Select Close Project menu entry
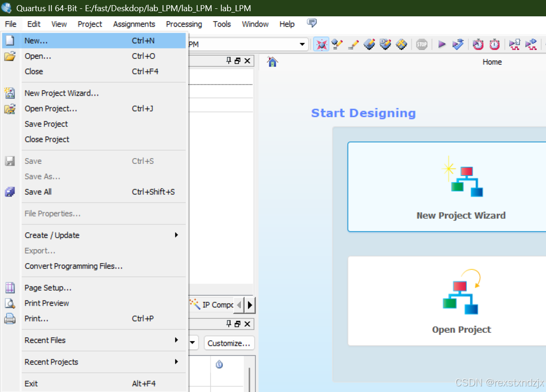Viewport: 546px width, 392px height. 94,139
